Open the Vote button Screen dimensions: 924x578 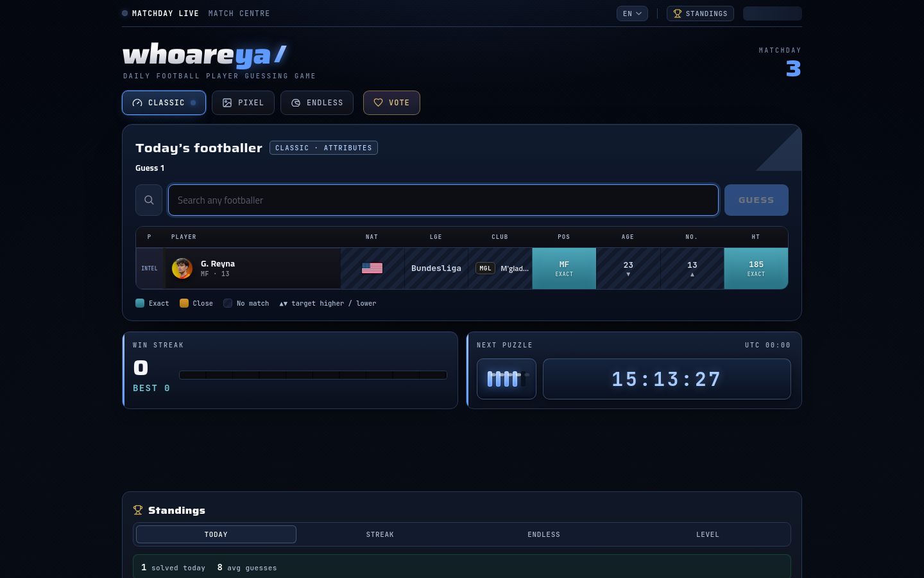tap(391, 103)
